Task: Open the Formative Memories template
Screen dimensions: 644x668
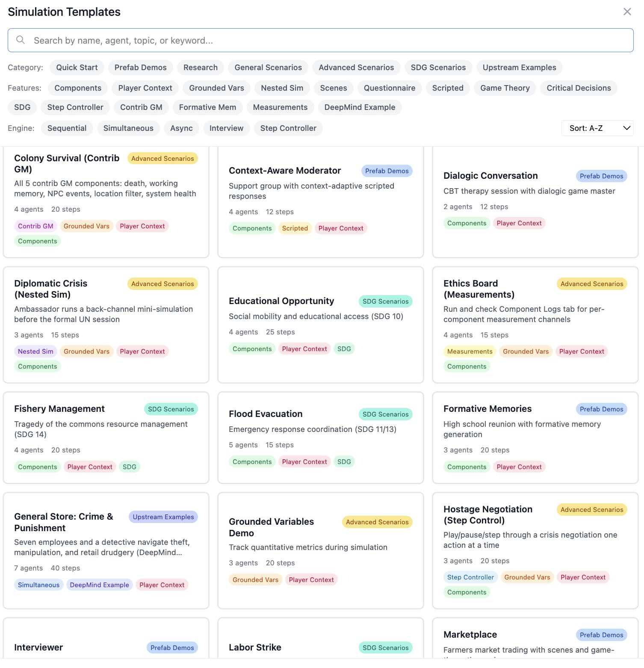Action: click(535, 438)
